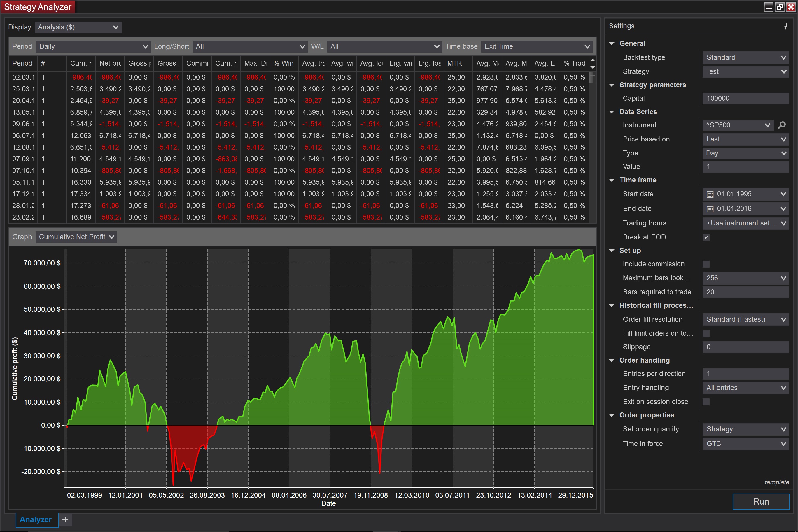
Task: Uncheck the Break at EOD checkbox
Action: pos(706,237)
